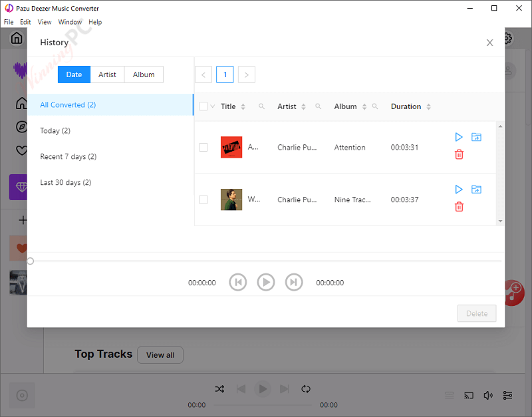Delete the Nine Trac... track with the trash icon
This screenshot has height=417, width=532.
459,207
